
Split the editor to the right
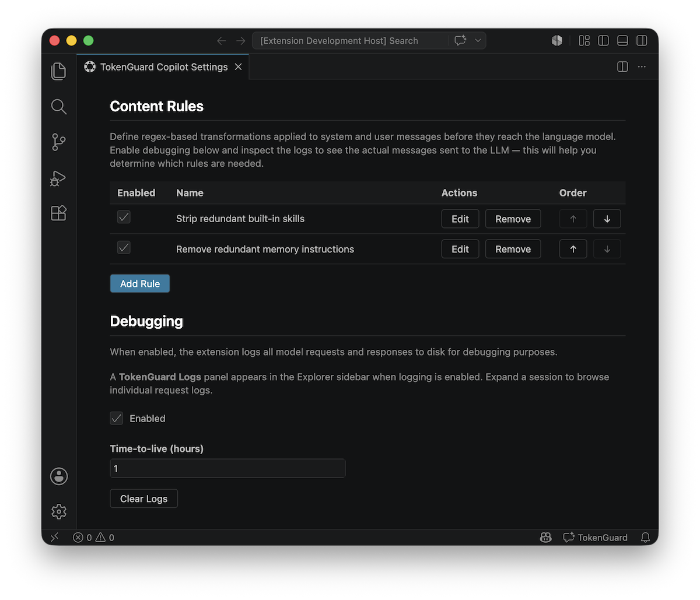point(622,66)
